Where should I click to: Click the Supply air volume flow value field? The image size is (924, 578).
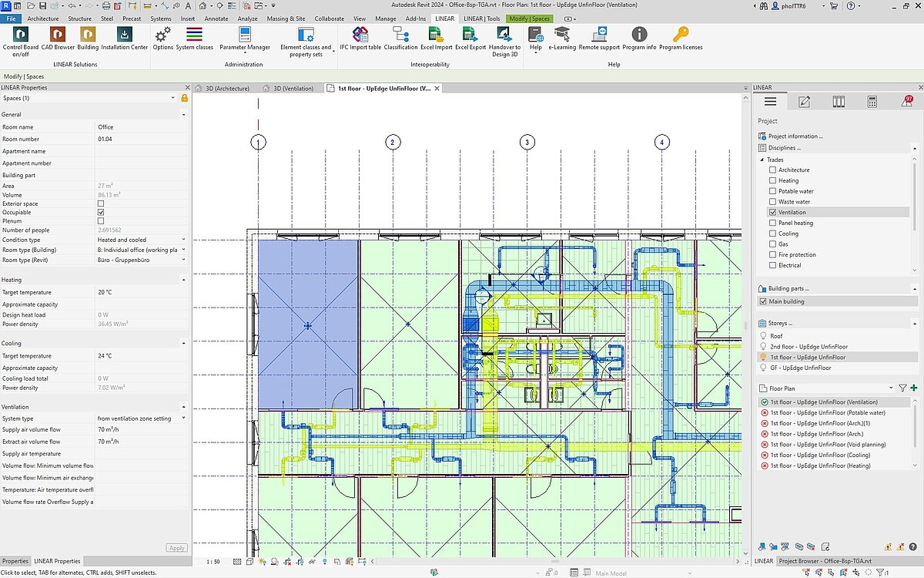tap(142, 430)
